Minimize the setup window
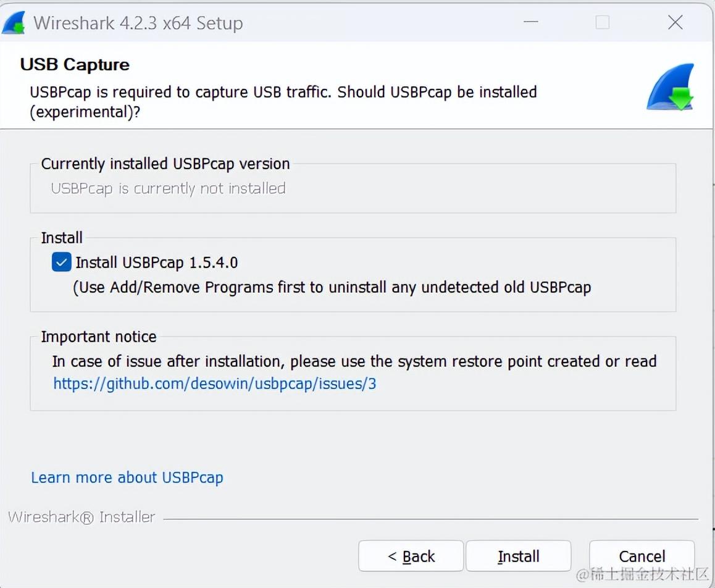Viewport: 715px width, 588px height. 531,22
